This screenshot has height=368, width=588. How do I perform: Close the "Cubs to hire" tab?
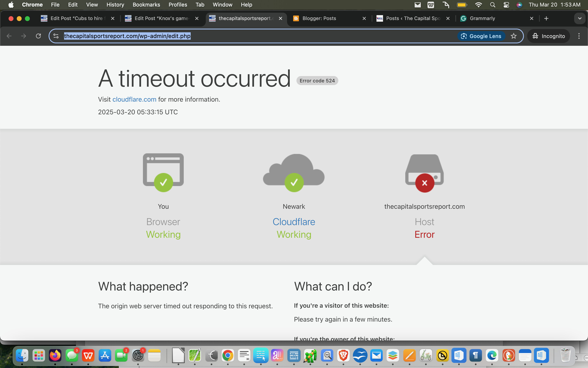tap(112, 18)
